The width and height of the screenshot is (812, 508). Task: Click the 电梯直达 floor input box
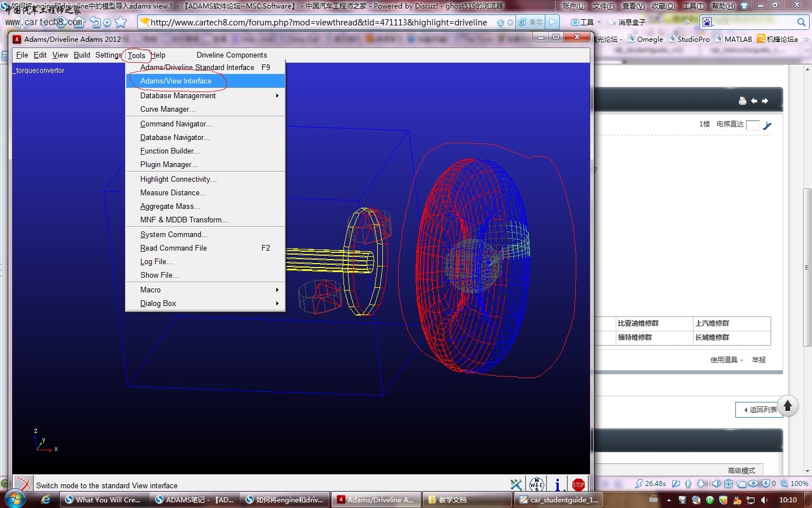pyautogui.click(x=752, y=125)
